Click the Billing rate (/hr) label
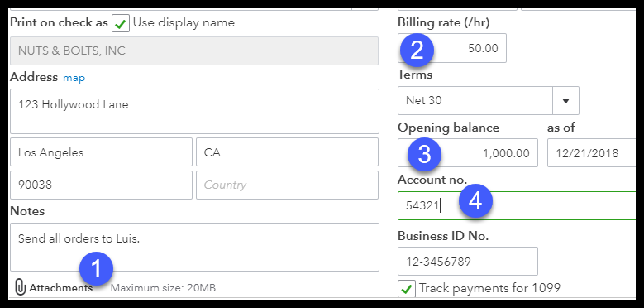Screen dimensions: 644x308 (444, 22)
